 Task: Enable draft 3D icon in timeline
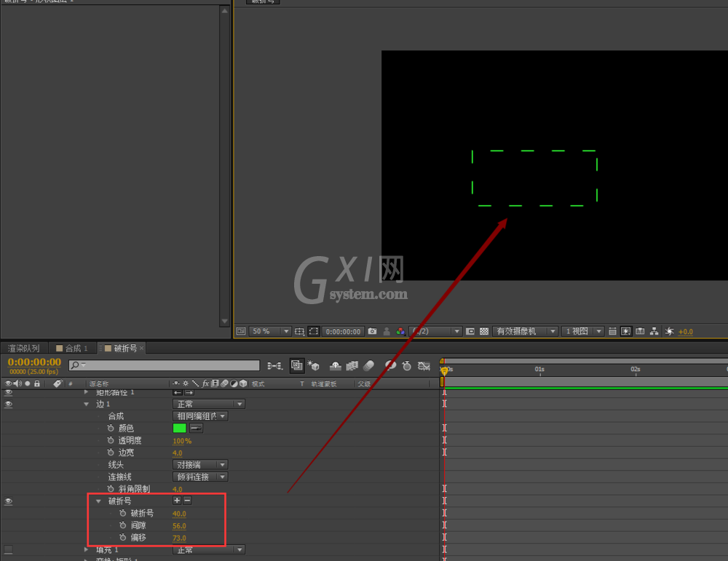click(x=313, y=366)
